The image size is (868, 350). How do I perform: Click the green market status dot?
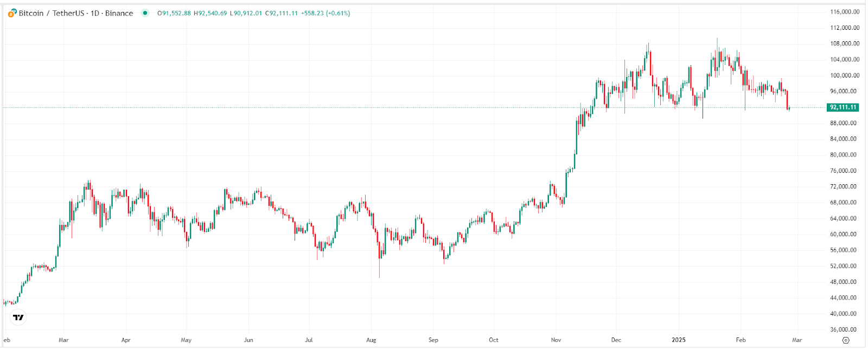click(x=145, y=13)
